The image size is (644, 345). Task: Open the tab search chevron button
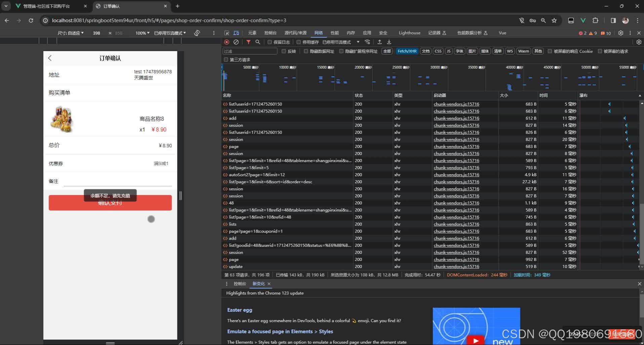pos(6,6)
